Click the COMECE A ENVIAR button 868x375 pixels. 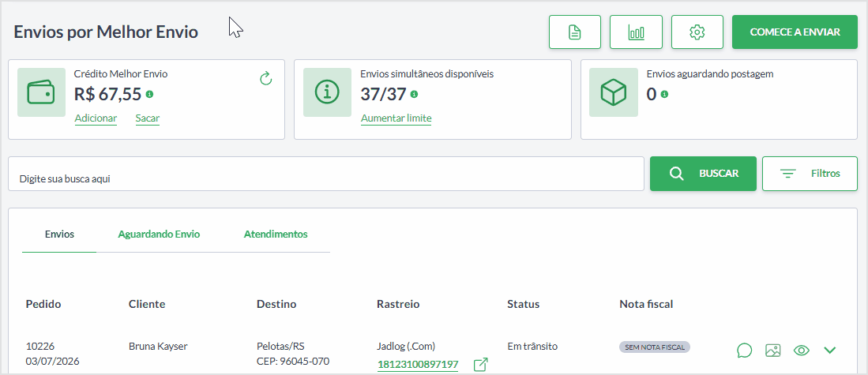pos(795,32)
